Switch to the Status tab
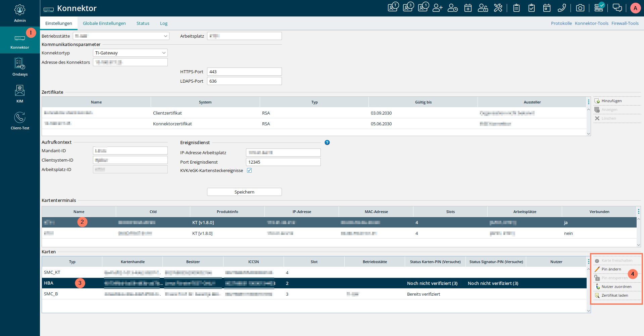Screen dimensions: 644x336 click(143, 23)
